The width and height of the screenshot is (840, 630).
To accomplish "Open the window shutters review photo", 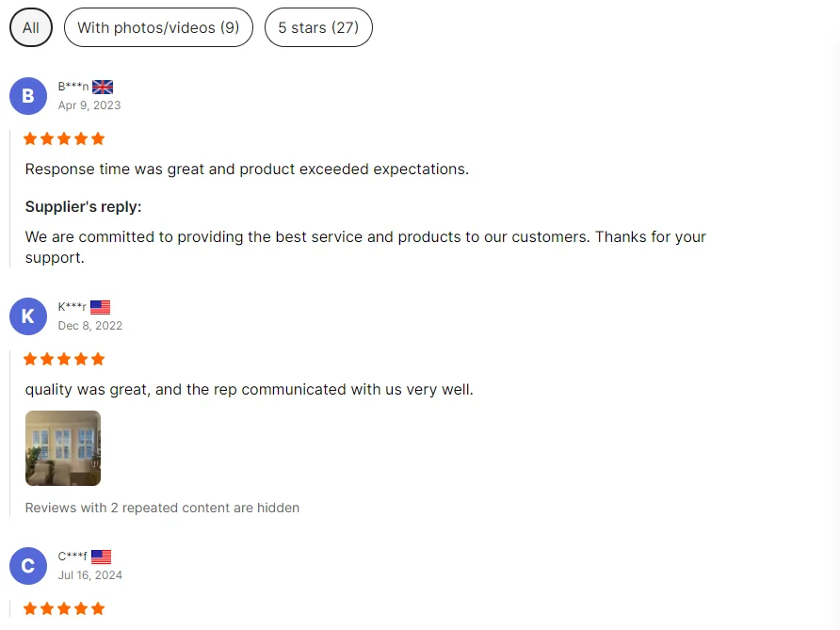I will tap(63, 448).
